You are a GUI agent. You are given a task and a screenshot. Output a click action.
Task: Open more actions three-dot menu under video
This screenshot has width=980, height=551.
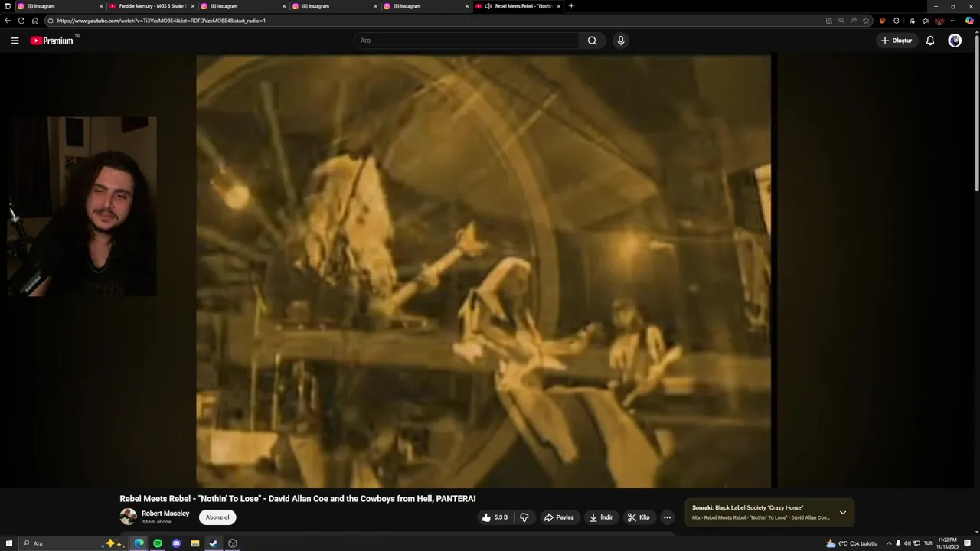pyautogui.click(x=667, y=517)
